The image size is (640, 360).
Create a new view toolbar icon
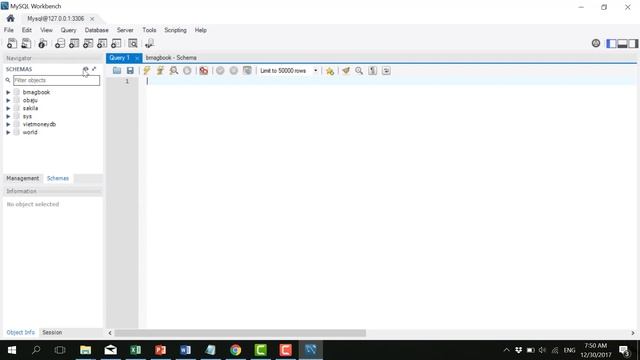click(x=88, y=43)
